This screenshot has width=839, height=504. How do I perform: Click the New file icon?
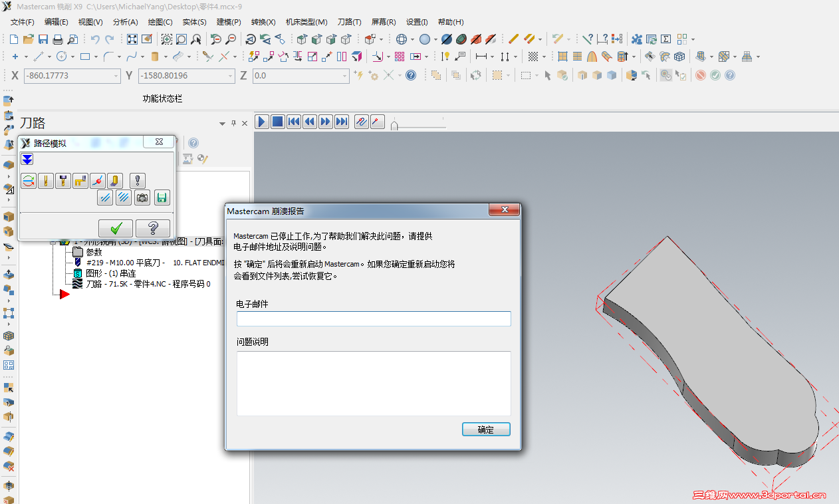(x=13, y=39)
